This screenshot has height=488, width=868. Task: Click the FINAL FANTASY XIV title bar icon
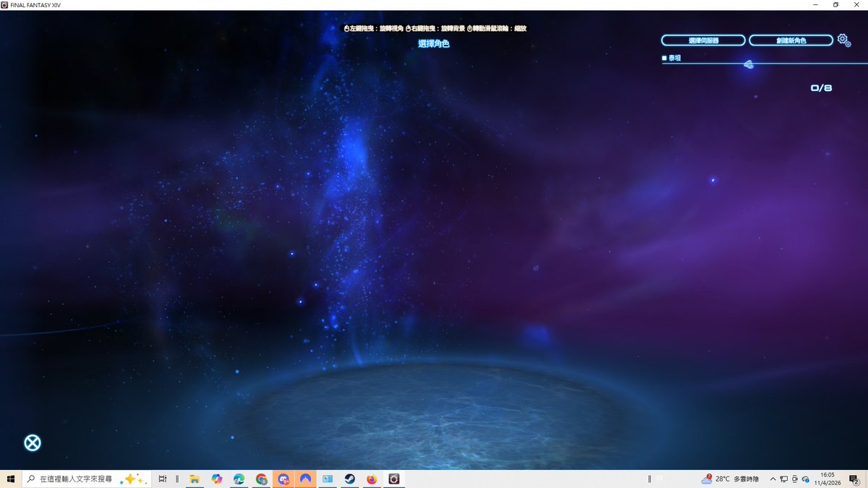point(4,4)
